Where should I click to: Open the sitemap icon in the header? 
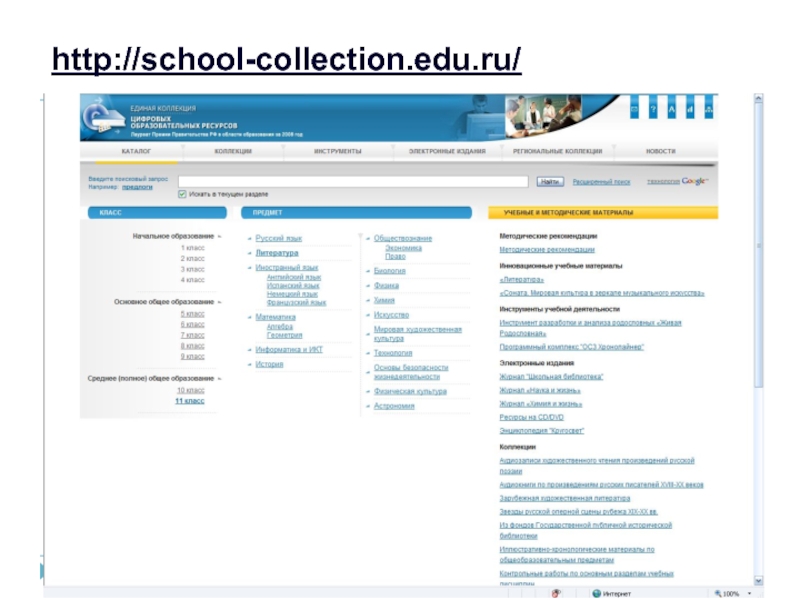pyautogui.click(x=709, y=109)
